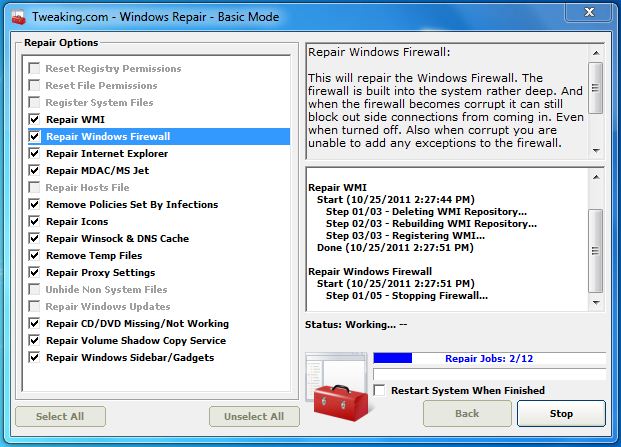This screenshot has height=447, width=621.
Task: Select the Repair Icons list row text
Action: [77, 221]
